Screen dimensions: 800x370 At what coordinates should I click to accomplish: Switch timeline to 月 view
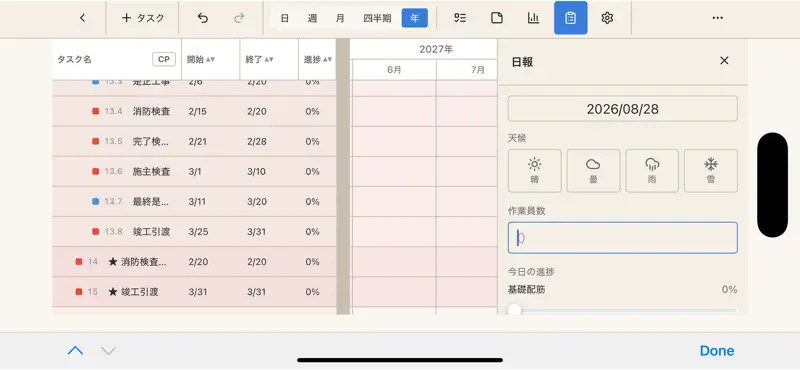[340, 18]
